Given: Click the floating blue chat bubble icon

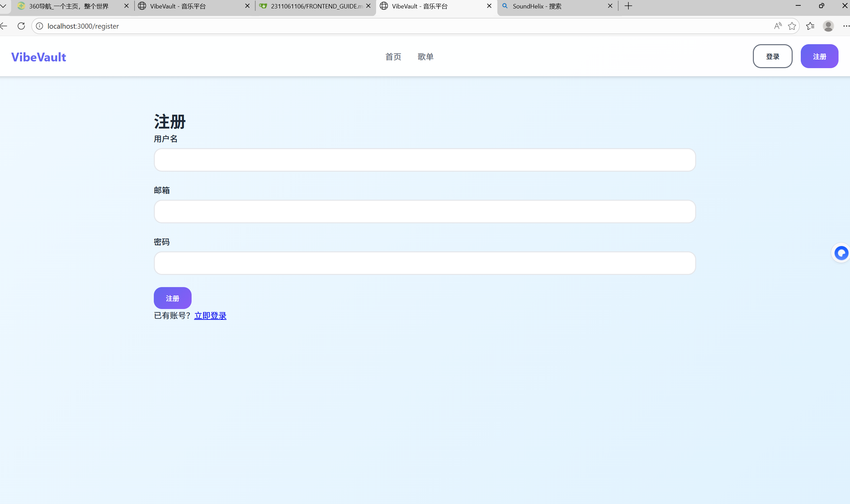Looking at the screenshot, I should (x=841, y=253).
